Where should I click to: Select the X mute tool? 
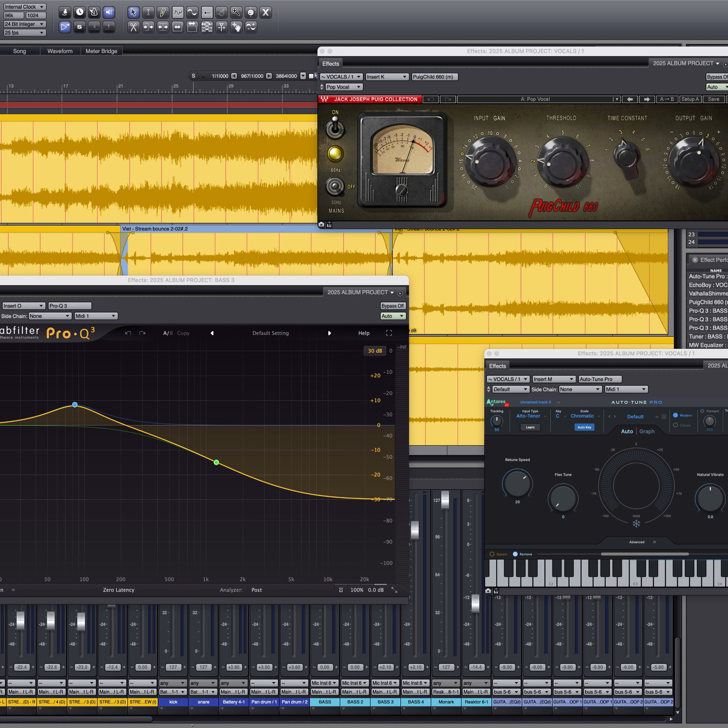pos(266,13)
